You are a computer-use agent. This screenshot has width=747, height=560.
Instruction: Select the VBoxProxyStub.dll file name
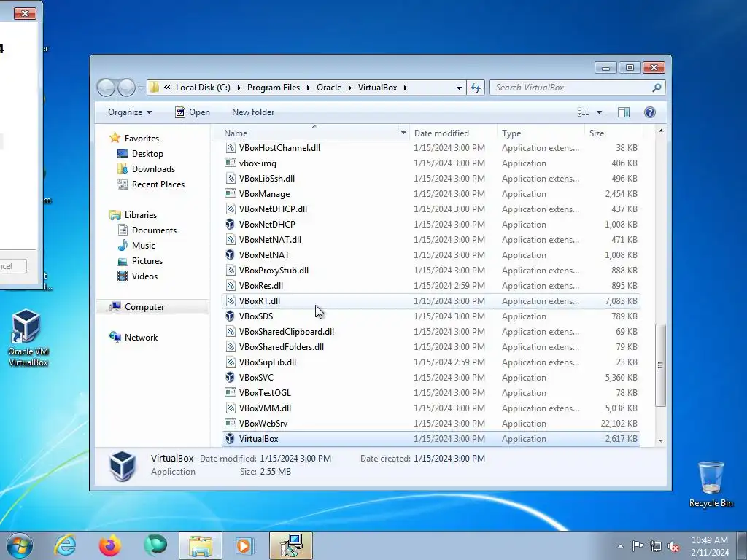coord(274,270)
